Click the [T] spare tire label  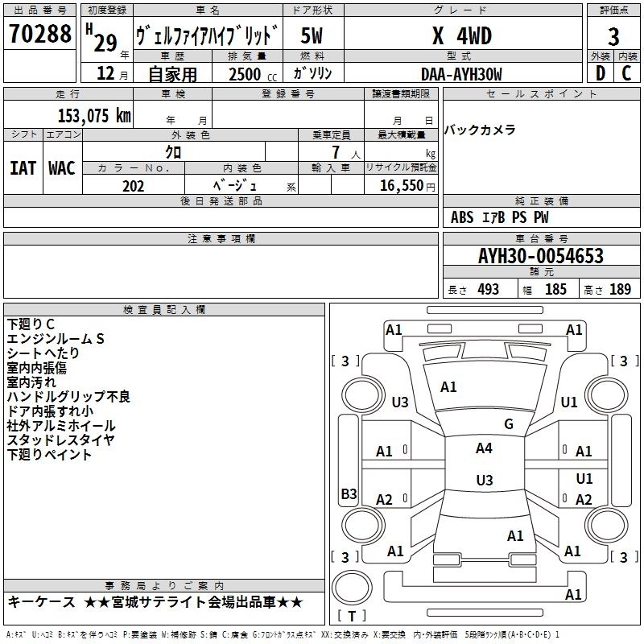pyautogui.click(x=352, y=616)
